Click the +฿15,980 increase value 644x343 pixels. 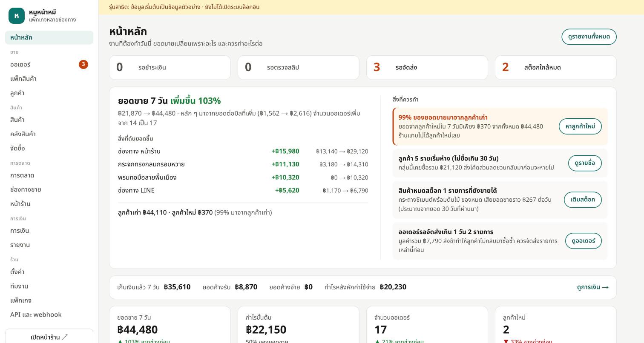(x=285, y=151)
